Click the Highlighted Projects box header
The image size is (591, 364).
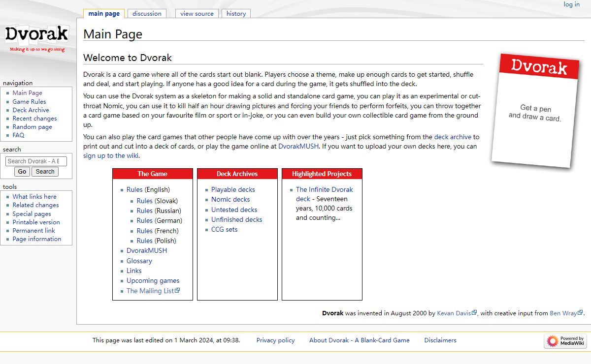pos(322,174)
